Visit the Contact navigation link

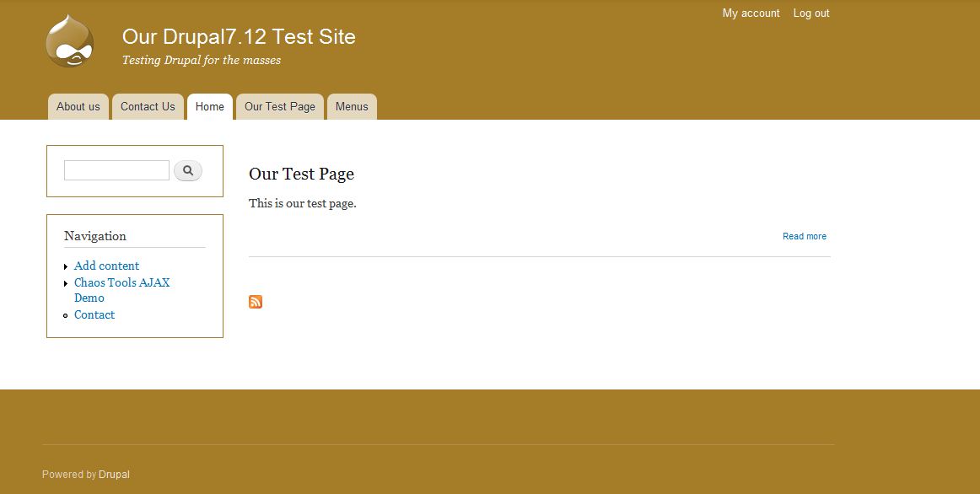[x=94, y=315]
